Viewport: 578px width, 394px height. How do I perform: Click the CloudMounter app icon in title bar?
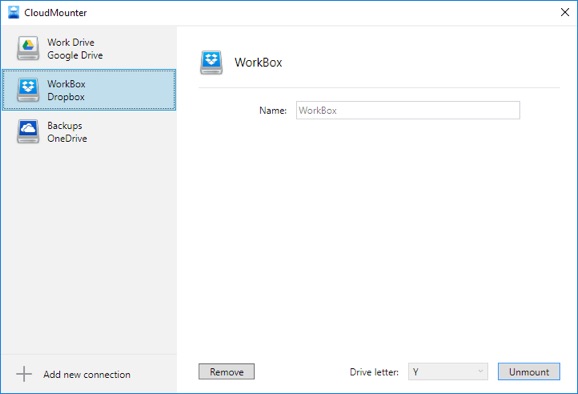14,12
